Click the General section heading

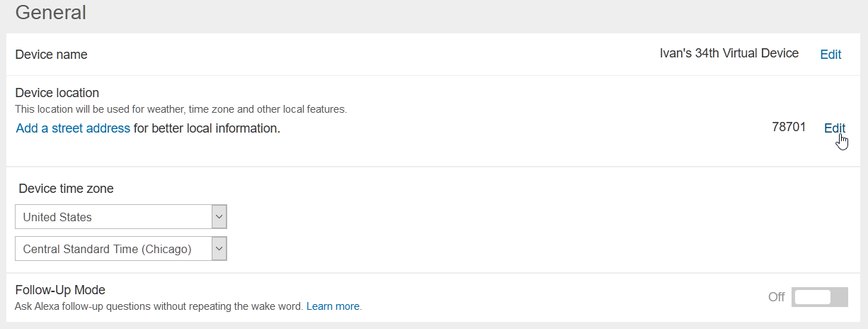[51, 12]
